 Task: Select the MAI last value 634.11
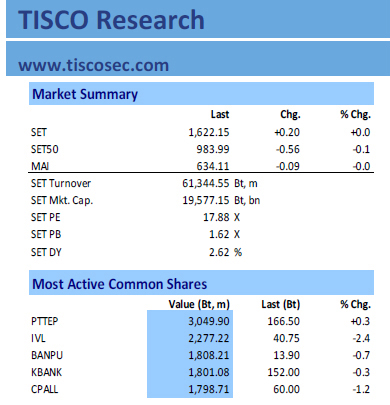213,166
